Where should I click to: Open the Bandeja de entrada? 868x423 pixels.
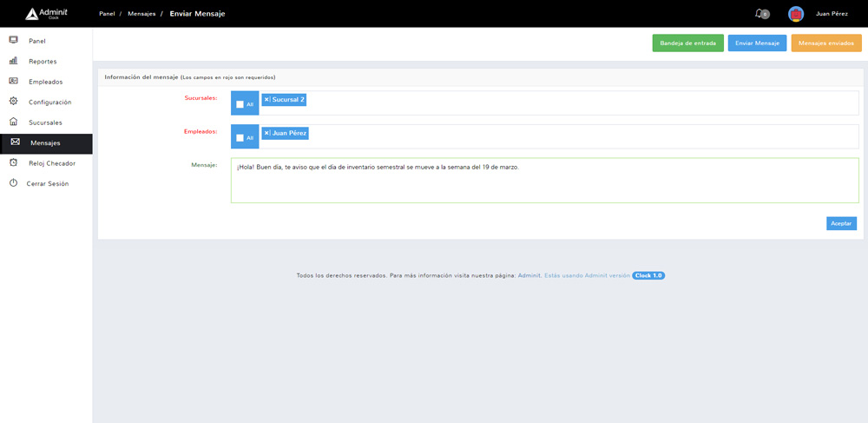coord(687,43)
